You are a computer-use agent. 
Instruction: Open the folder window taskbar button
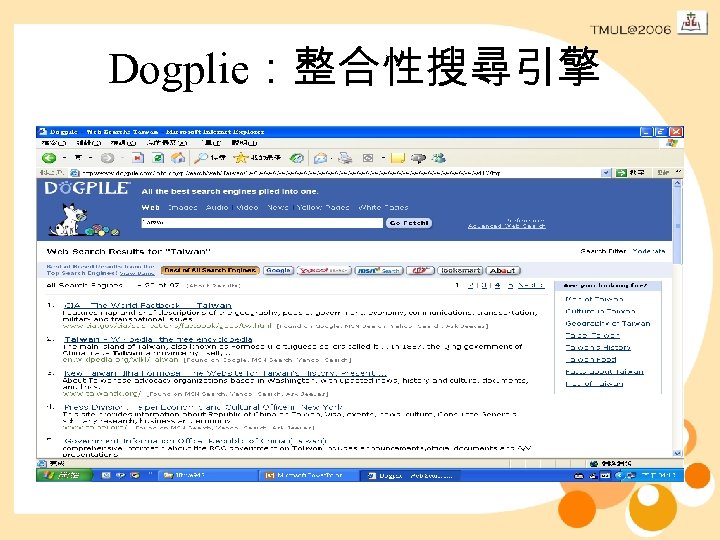point(206,476)
